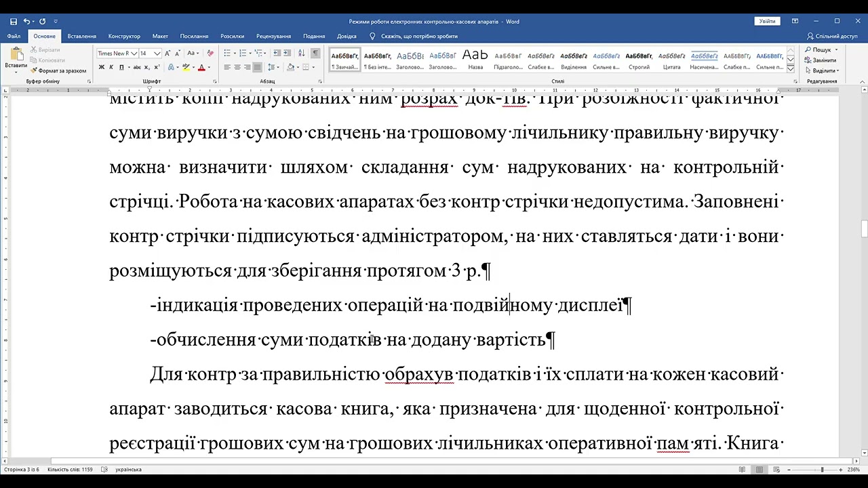Switch to web layout view
This screenshot has height=488, width=868.
(777, 469)
